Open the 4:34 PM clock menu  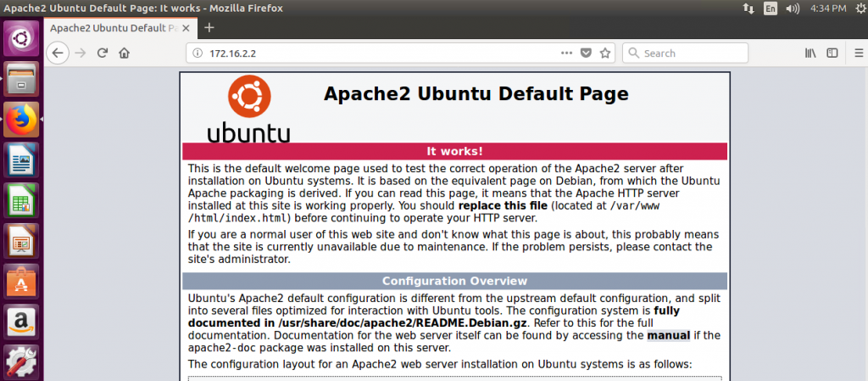click(x=828, y=8)
